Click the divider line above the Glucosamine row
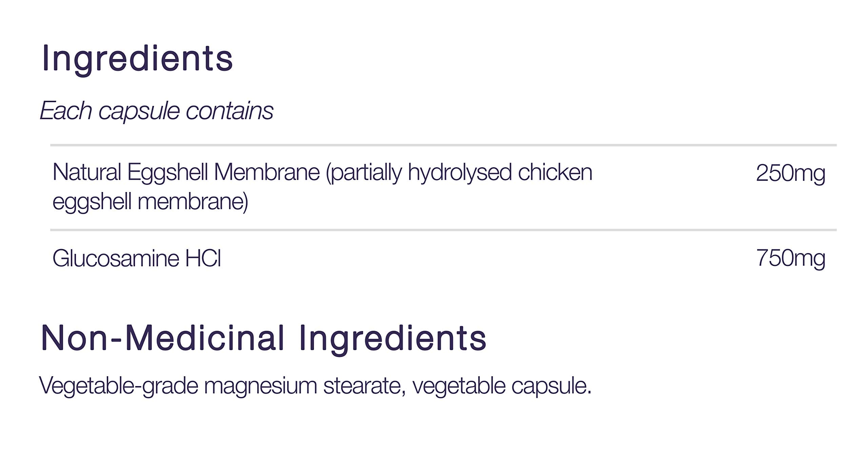Screen dimensions: 868x475 pos(443,230)
